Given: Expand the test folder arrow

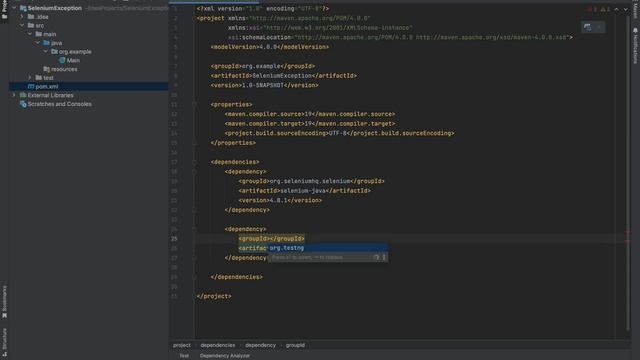Looking at the screenshot, I should (x=29, y=78).
